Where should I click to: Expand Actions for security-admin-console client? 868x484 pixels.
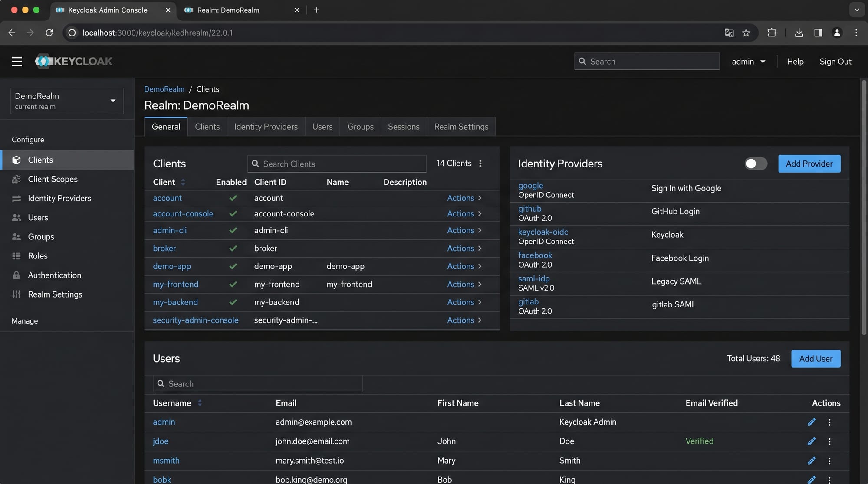[x=464, y=320]
